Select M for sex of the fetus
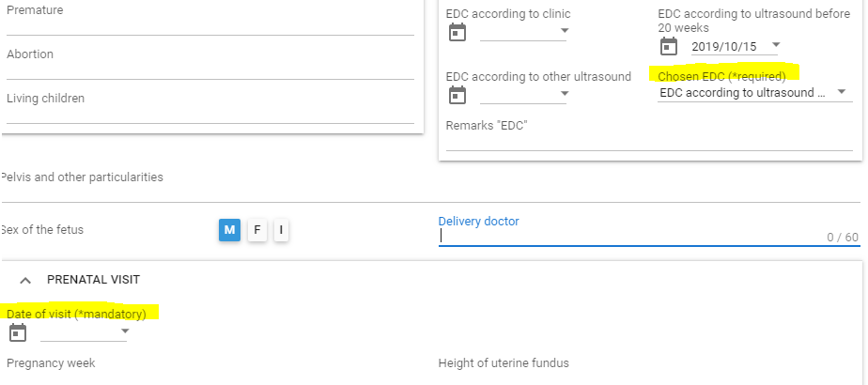This screenshot has height=385, width=868. [230, 230]
